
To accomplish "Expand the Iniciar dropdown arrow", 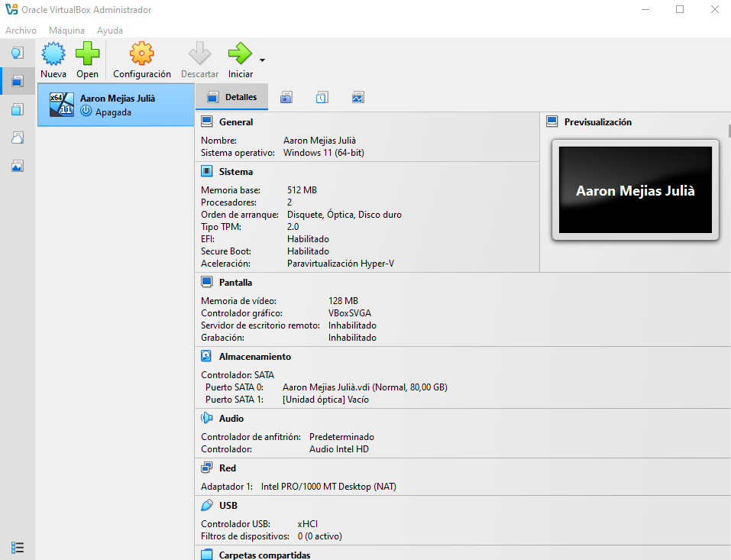I will [263, 60].
